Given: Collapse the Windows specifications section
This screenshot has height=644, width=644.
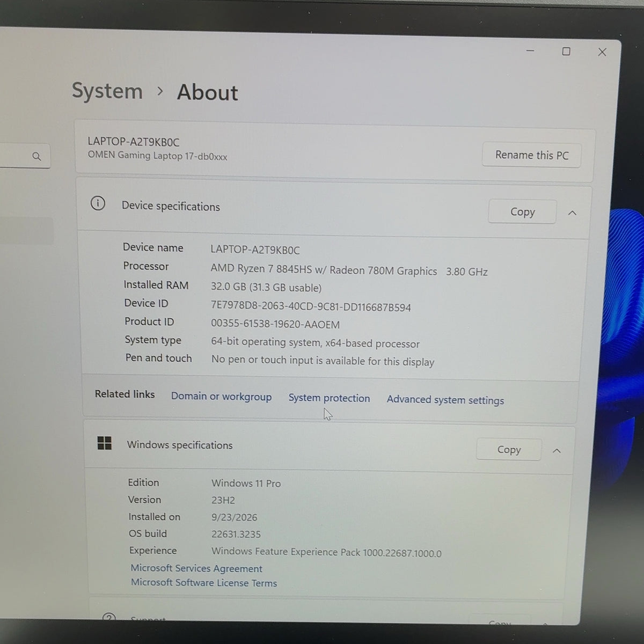Looking at the screenshot, I should coord(557,451).
